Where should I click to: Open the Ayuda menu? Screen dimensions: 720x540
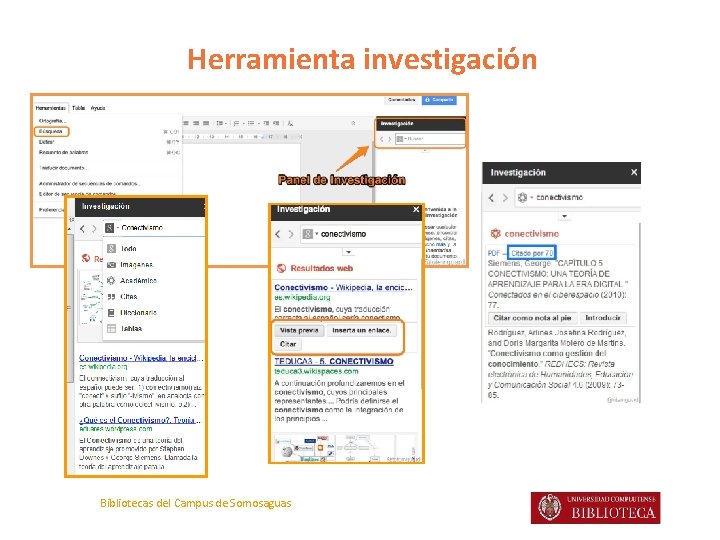[98, 108]
